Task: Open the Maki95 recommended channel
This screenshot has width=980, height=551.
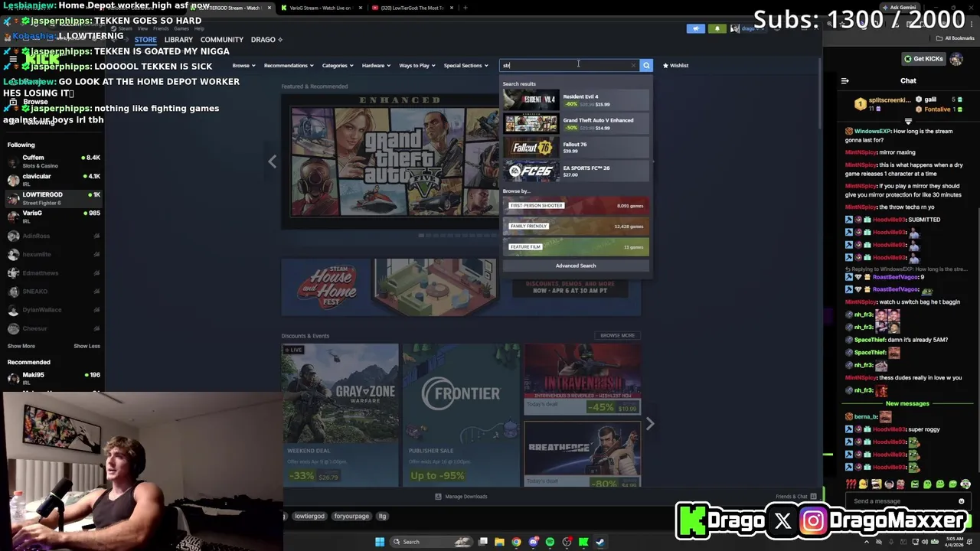Action: [x=52, y=378]
